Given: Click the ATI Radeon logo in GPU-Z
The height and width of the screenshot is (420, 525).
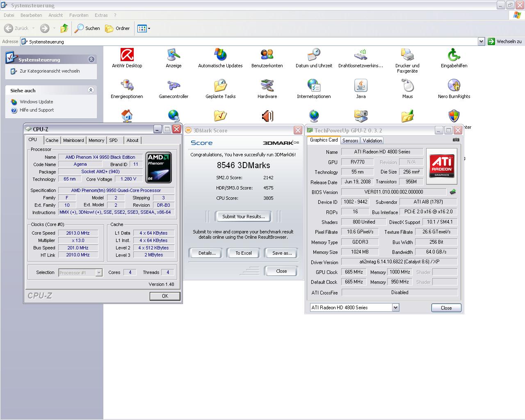Looking at the screenshot, I should point(442,166).
